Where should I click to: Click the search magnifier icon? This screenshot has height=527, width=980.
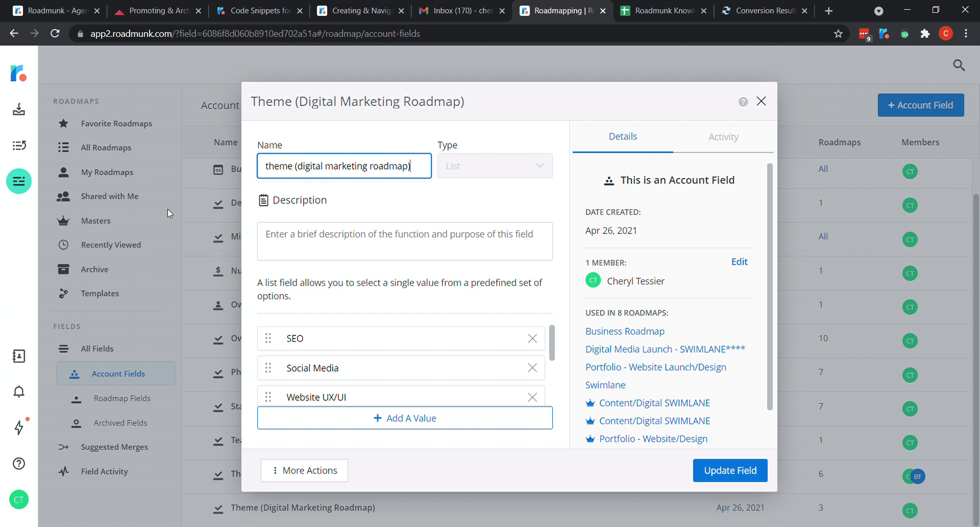point(959,65)
